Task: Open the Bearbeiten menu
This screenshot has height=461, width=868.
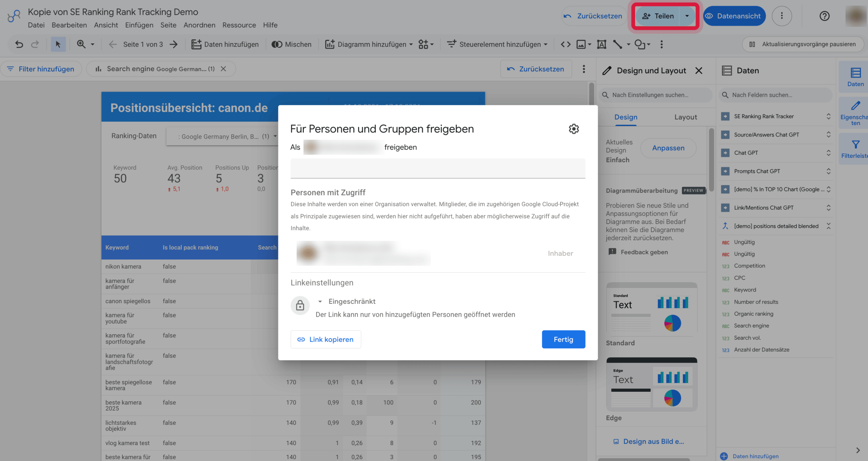Action: point(69,25)
